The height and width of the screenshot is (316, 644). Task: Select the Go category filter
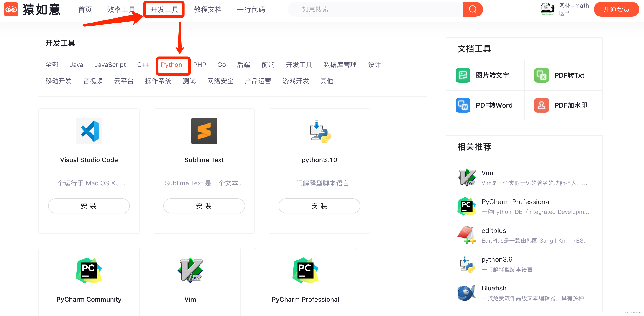click(x=221, y=65)
